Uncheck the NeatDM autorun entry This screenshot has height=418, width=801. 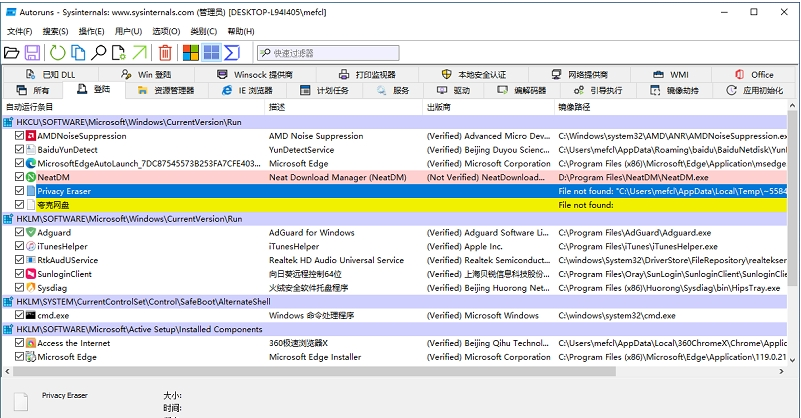[x=19, y=177]
